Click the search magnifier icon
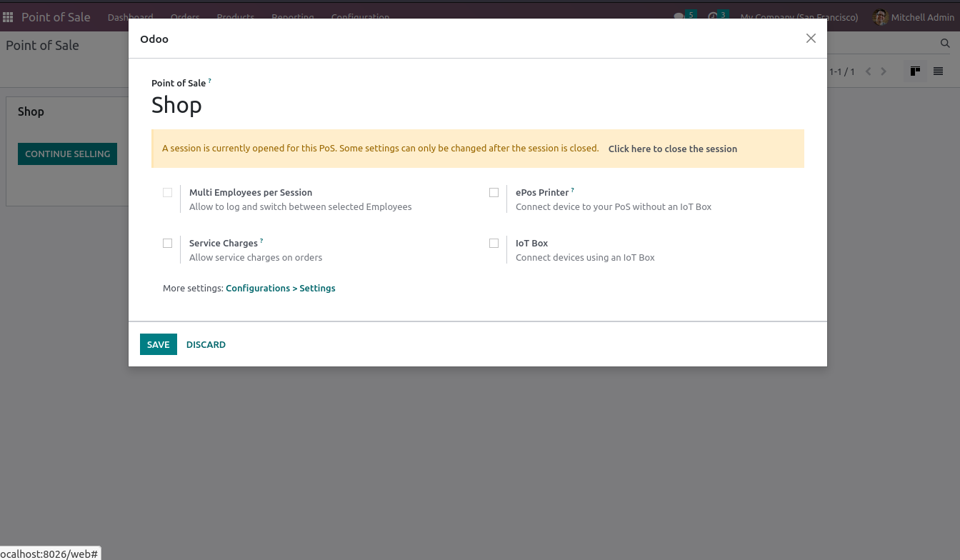The height and width of the screenshot is (560, 960). click(944, 44)
